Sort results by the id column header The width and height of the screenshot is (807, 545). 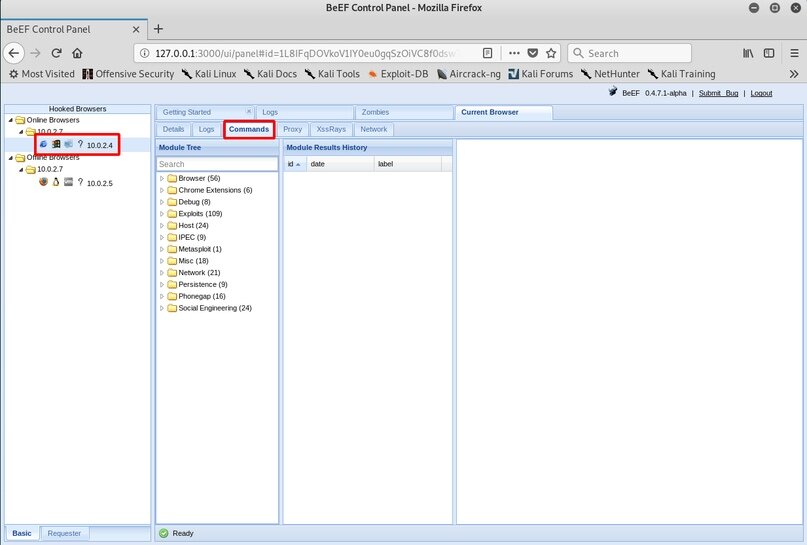(295, 164)
